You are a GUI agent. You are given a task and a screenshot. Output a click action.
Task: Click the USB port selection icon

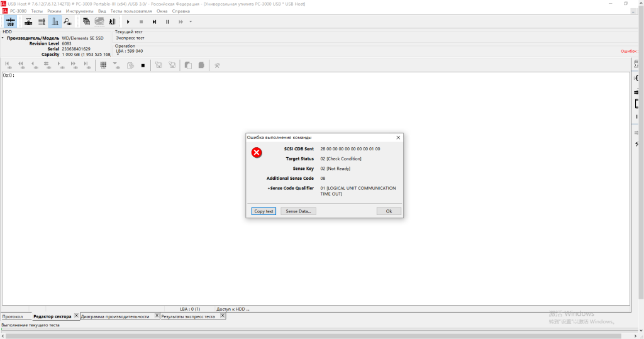(11, 22)
